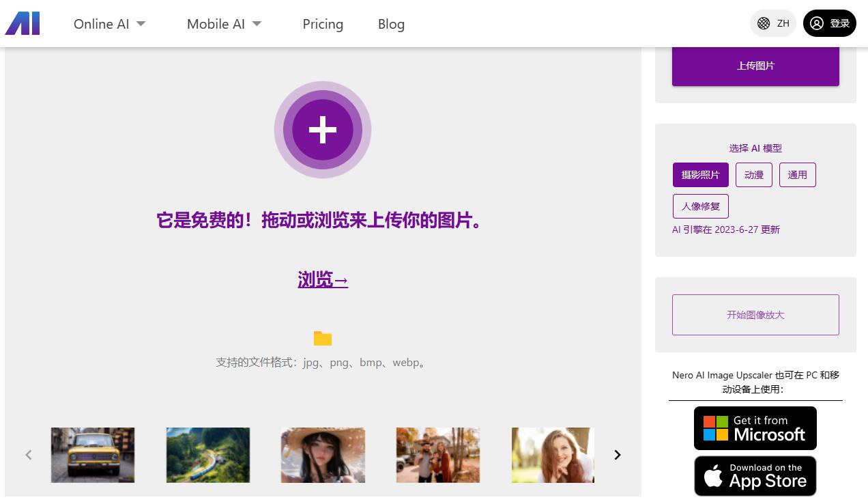Open Get it from Microsoft badge
Viewport: 868px width, 502px height.
(755, 428)
